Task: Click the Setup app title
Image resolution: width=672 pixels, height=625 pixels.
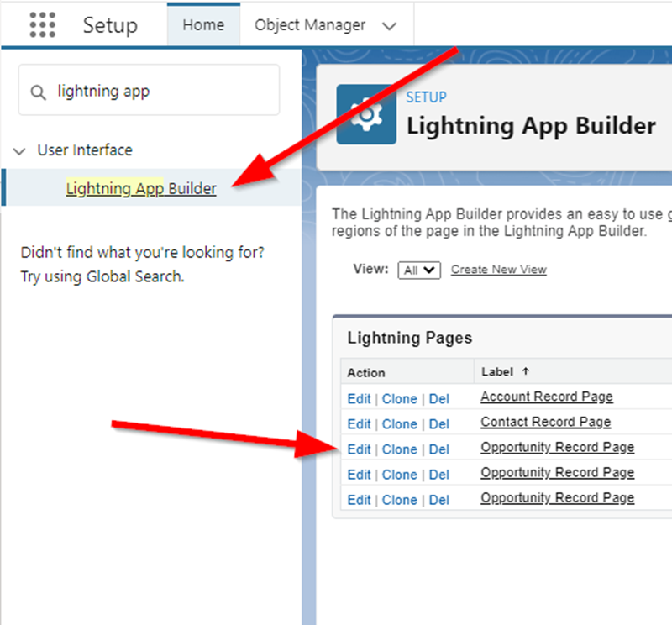Action: pos(110,25)
